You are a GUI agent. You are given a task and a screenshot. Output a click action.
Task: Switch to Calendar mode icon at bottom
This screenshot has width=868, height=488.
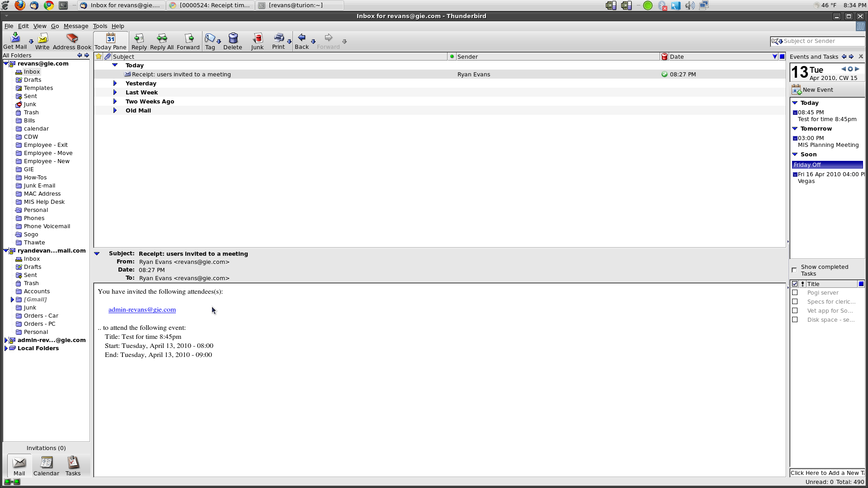click(x=46, y=463)
